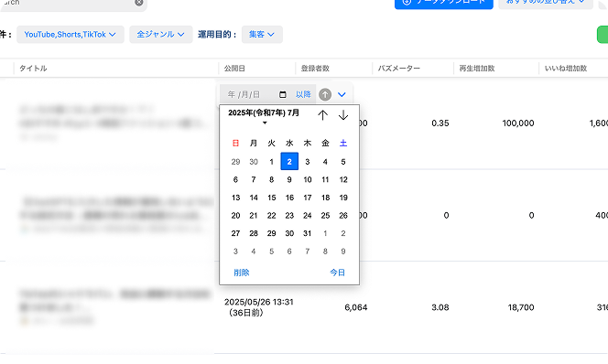The width and height of the screenshot is (608, 364).
Task: Sort by the いいね増加数 column header
Action: [566, 69]
